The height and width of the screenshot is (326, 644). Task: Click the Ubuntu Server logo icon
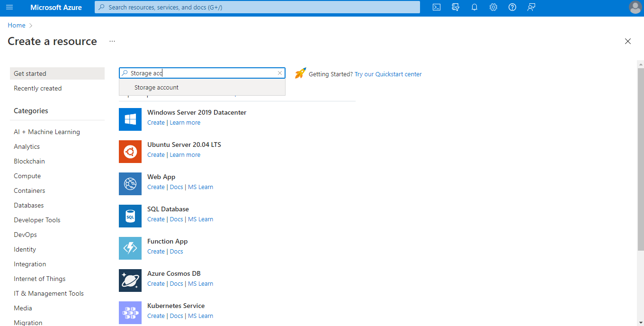point(130,151)
